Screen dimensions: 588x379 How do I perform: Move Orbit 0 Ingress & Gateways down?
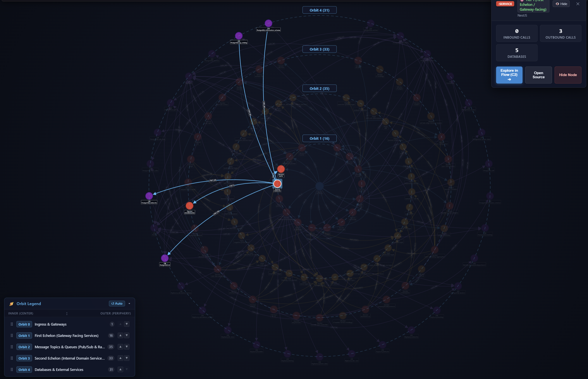(127, 324)
